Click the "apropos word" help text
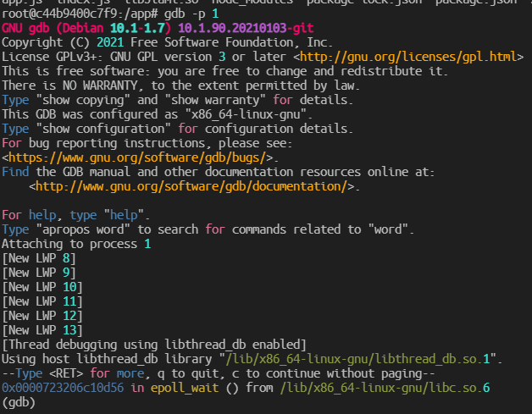This screenshot has height=414, width=532. click(x=83, y=230)
